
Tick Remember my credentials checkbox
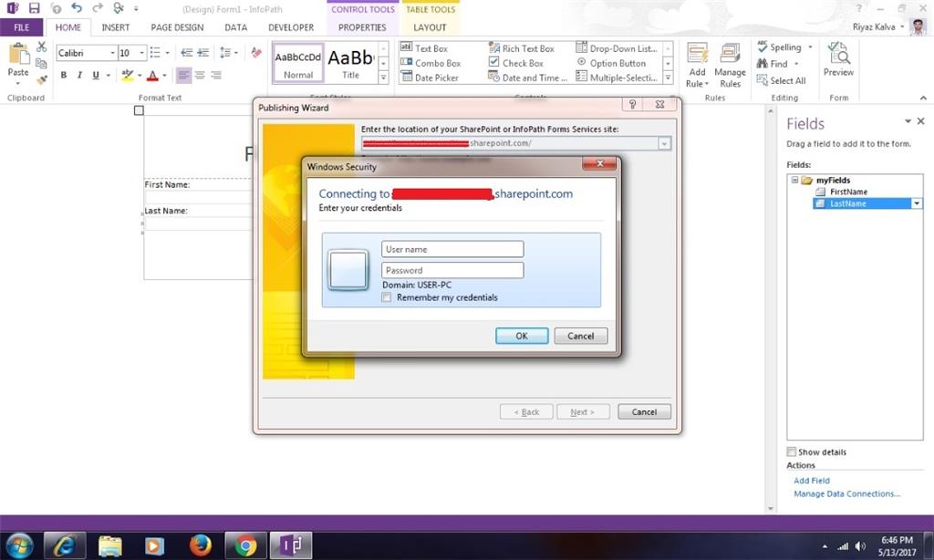tap(387, 297)
